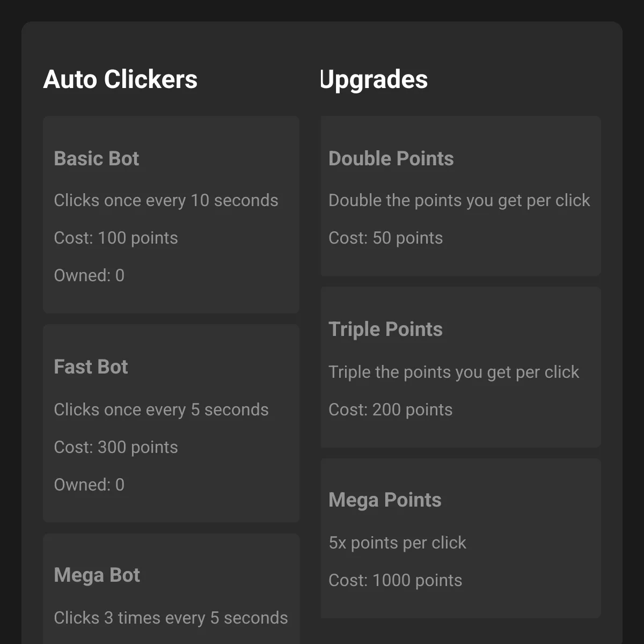Click Fast Bot's "Cost: 300 points" text
Image resolution: width=644 pixels, height=644 pixels.
pyautogui.click(x=116, y=447)
